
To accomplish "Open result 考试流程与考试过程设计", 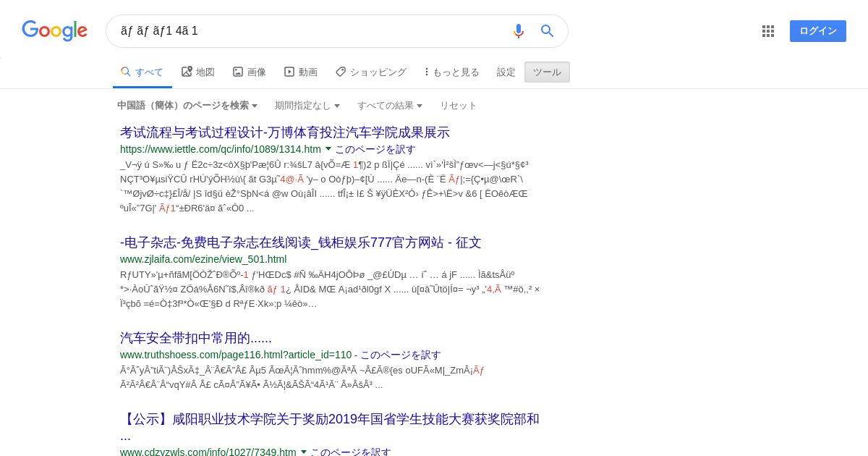I will point(285,132).
